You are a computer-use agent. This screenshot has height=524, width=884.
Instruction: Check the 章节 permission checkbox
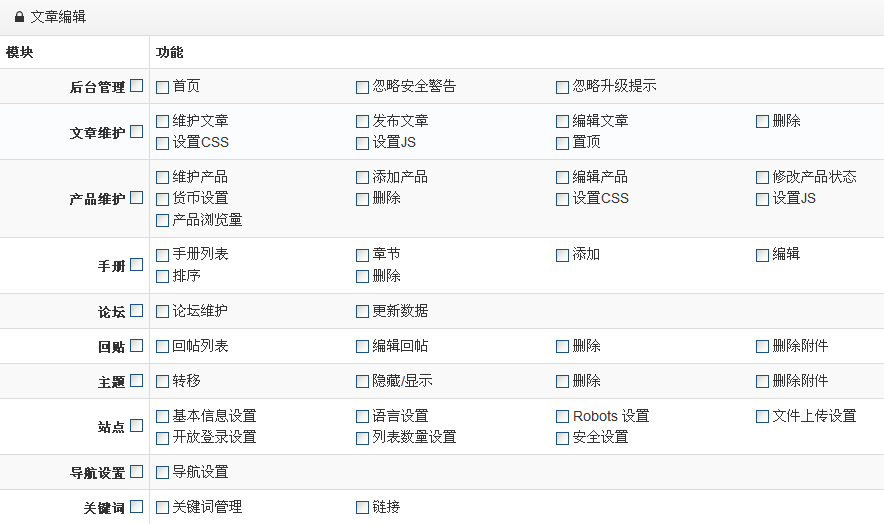tap(363, 255)
